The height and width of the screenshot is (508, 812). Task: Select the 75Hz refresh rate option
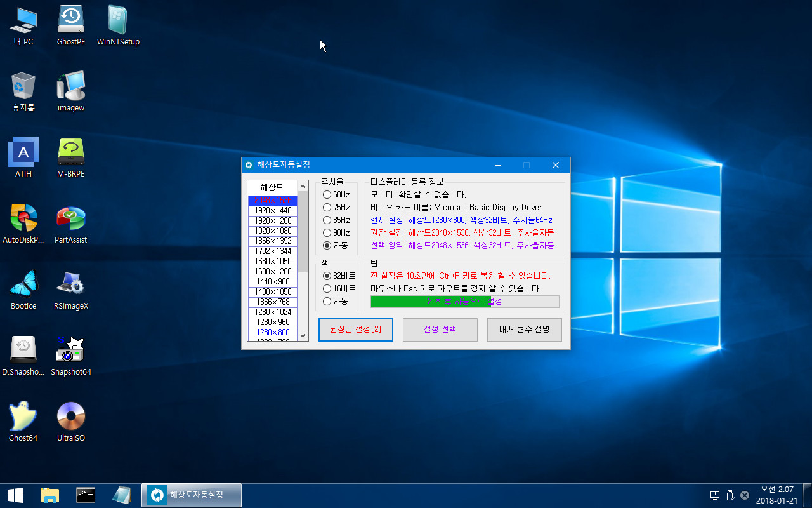pos(336,207)
